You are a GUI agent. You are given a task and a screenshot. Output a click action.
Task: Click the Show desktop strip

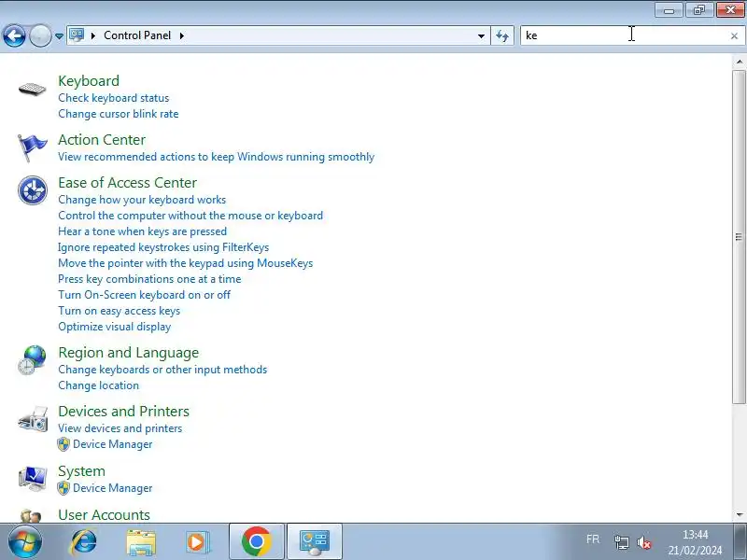(740, 541)
